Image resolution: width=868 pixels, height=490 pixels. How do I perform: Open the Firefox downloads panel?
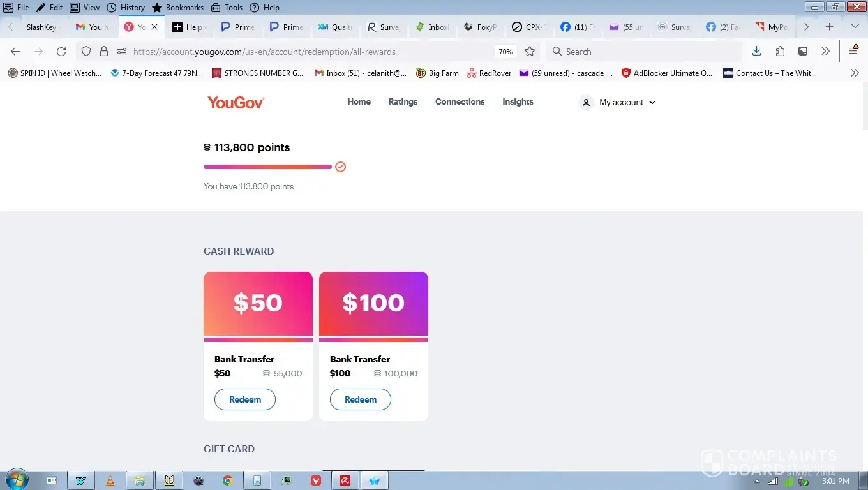757,52
